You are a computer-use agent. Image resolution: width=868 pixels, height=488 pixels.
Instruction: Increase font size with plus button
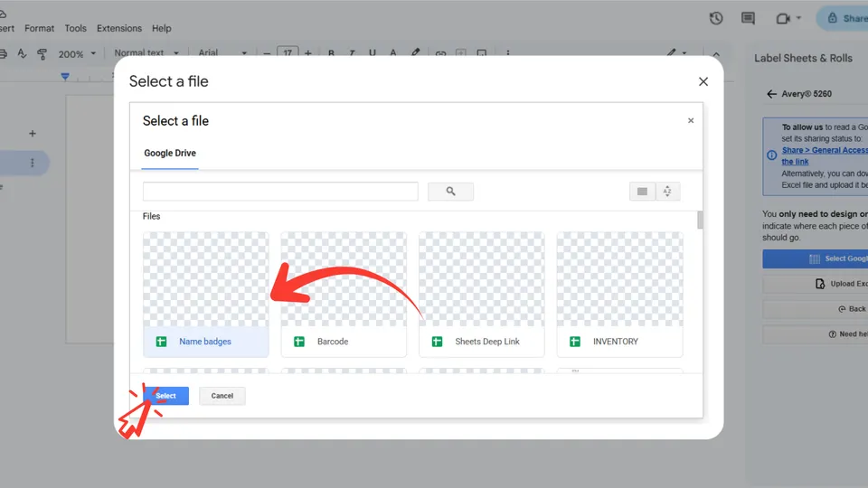coord(307,53)
